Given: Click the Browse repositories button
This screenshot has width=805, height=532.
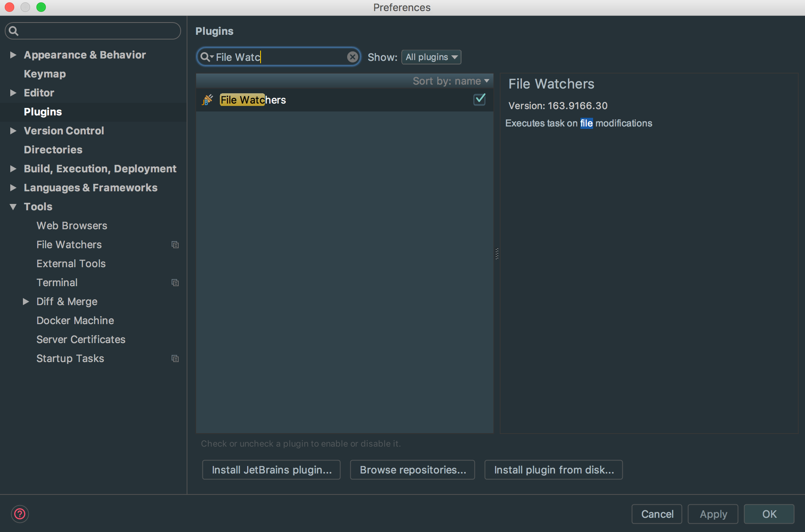Looking at the screenshot, I should pyautogui.click(x=412, y=470).
